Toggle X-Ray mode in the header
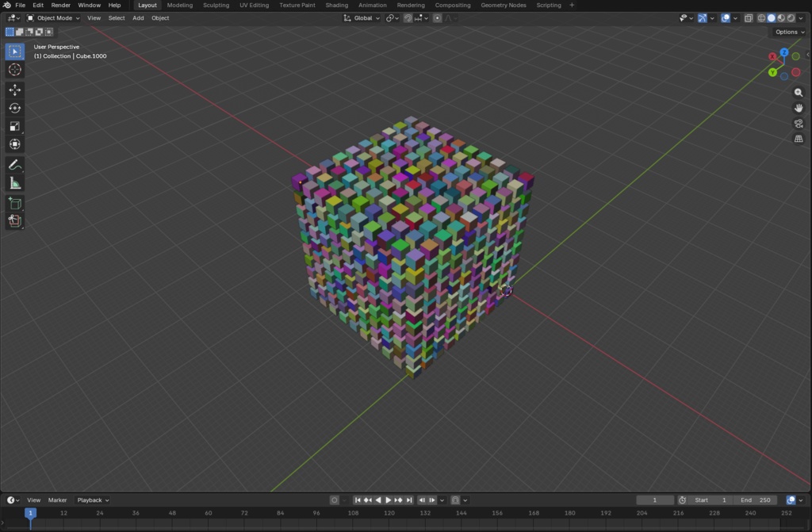The image size is (812, 532). (748, 17)
